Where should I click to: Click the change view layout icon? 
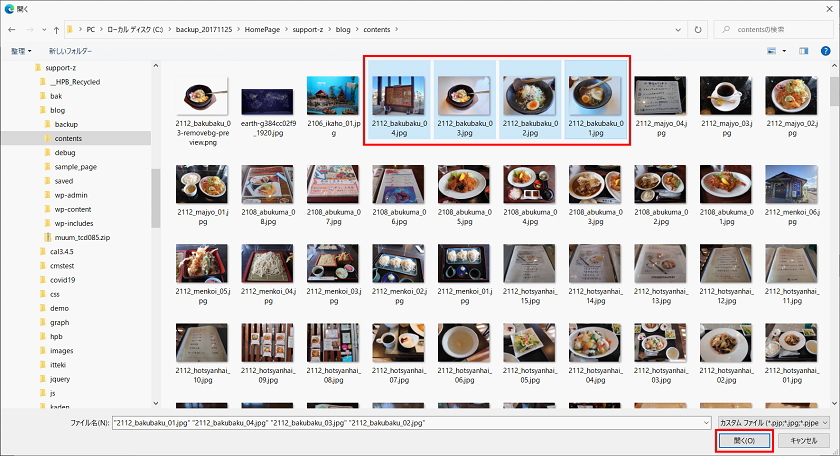coord(771,50)
